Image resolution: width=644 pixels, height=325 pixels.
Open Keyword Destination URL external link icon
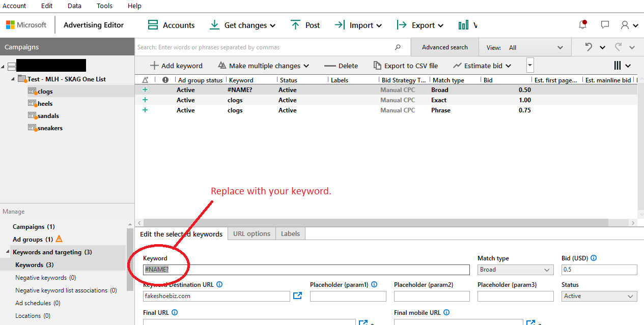pos(297,296)
